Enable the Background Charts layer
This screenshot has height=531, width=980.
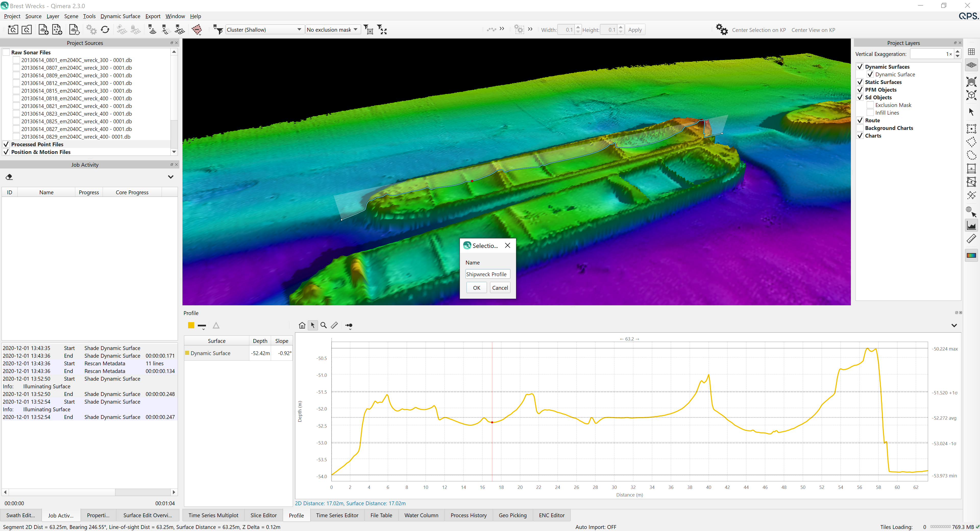pyautogui.click(x=860, y=128)
